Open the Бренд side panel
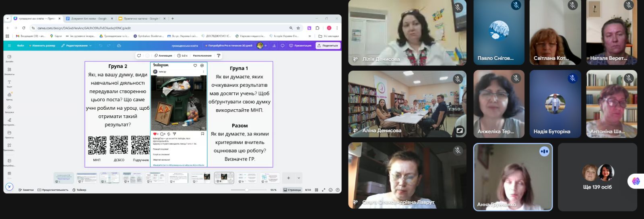The image size is (644, 219). tap(9, 96)
